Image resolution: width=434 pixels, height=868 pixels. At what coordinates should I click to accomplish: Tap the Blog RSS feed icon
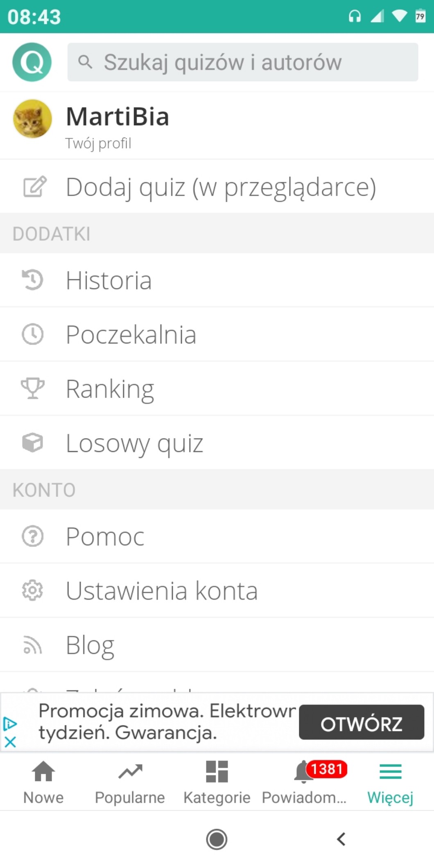click(32, 645)
